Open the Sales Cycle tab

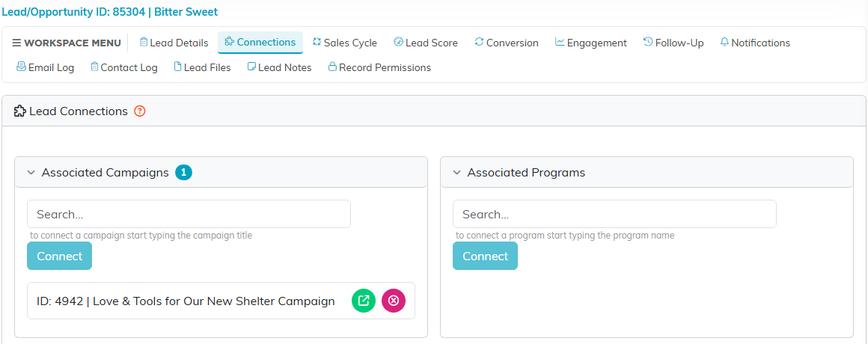point(345,43)
